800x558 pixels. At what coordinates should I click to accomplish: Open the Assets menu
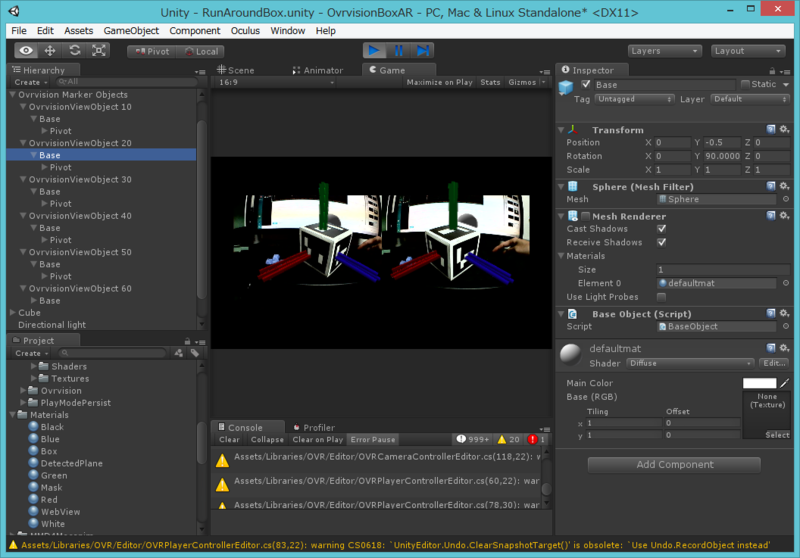pos(79,31)
